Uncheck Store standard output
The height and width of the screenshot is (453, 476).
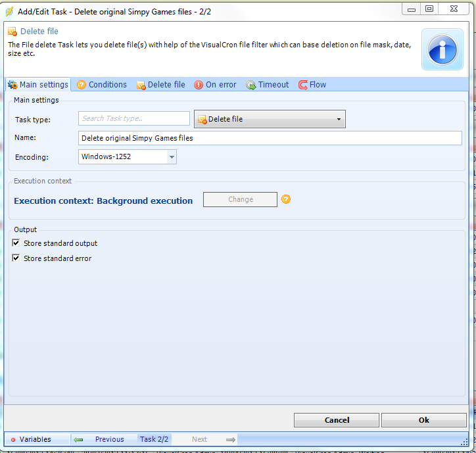pos(16,243)
